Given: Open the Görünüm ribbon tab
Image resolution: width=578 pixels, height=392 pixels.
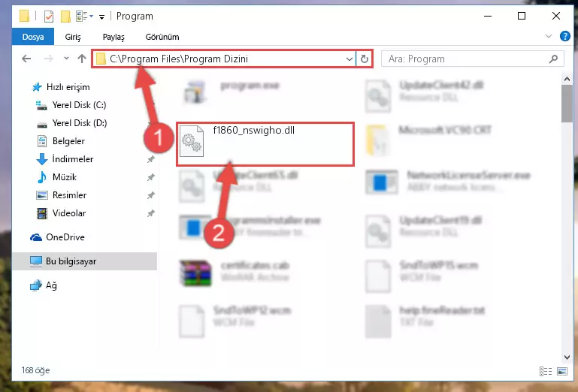Looking at the screenshot, I should point(162,37).
